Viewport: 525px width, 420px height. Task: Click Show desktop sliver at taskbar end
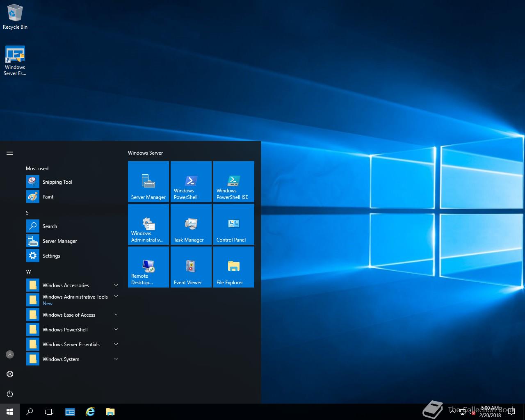(x=524, y=412)
